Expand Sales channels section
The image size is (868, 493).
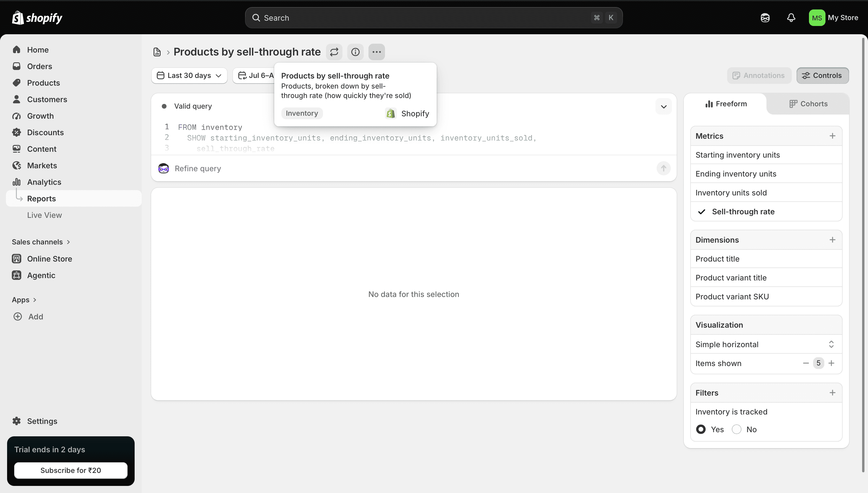coord(41,242)
